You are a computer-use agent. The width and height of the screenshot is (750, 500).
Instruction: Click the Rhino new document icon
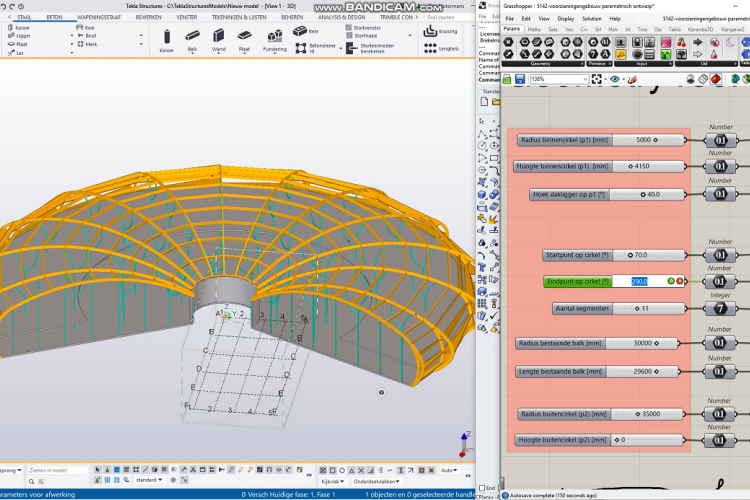coord(484,101)
